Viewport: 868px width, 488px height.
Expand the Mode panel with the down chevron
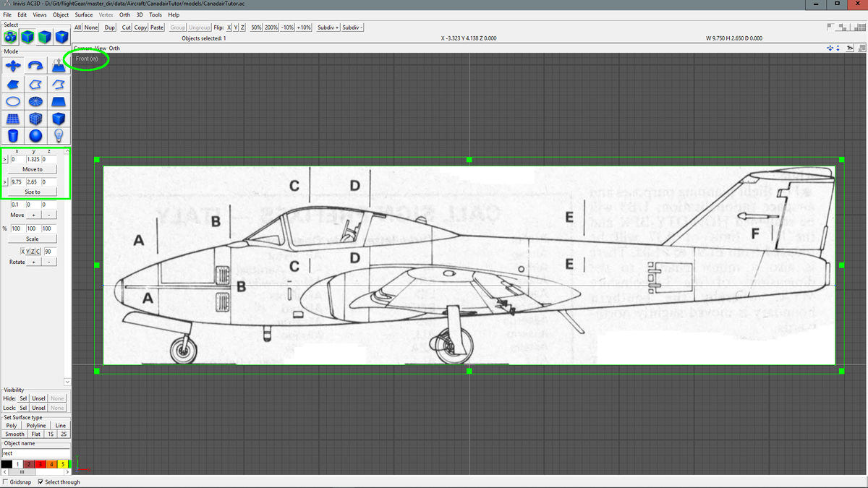point(67,382)
